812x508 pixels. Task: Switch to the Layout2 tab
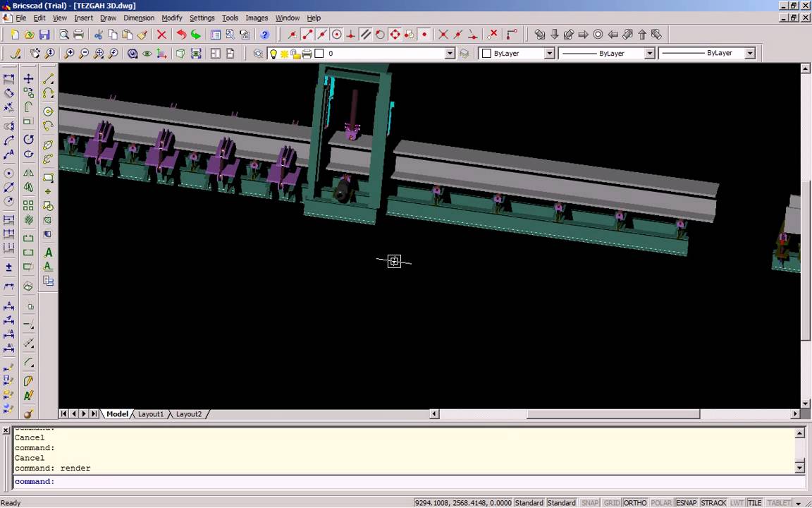point(189,414)
